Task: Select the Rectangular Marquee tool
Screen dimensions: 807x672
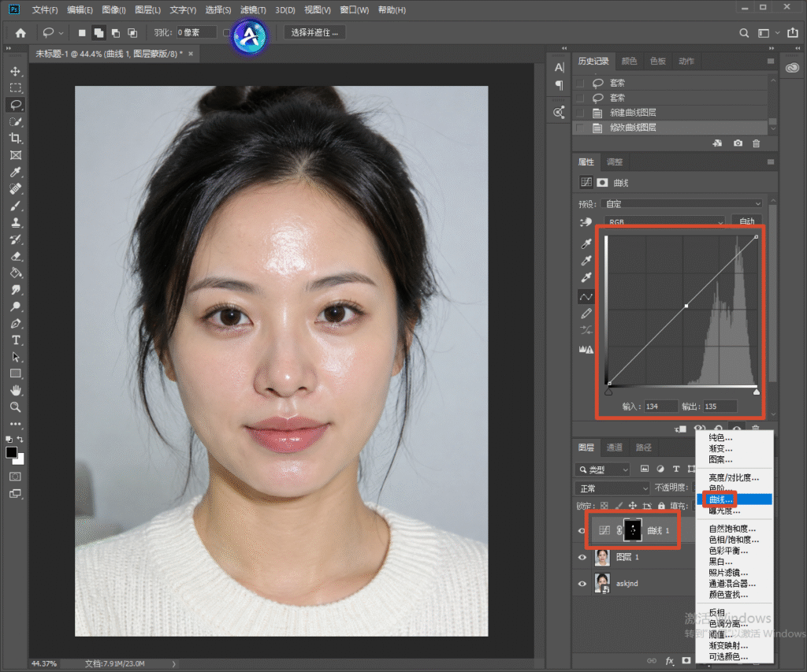Action: click(x=16, y=88)
